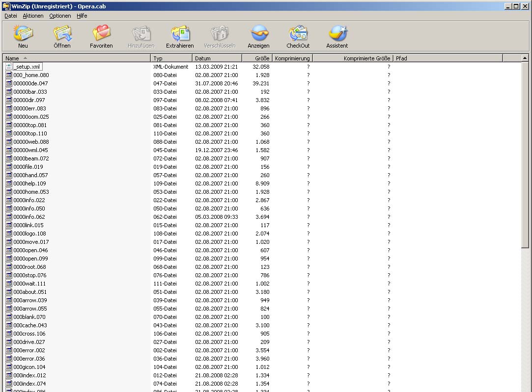The height and width of the screenshot is (392, 532).
Task: Select the file 000about.051
Action: [30, 292]
